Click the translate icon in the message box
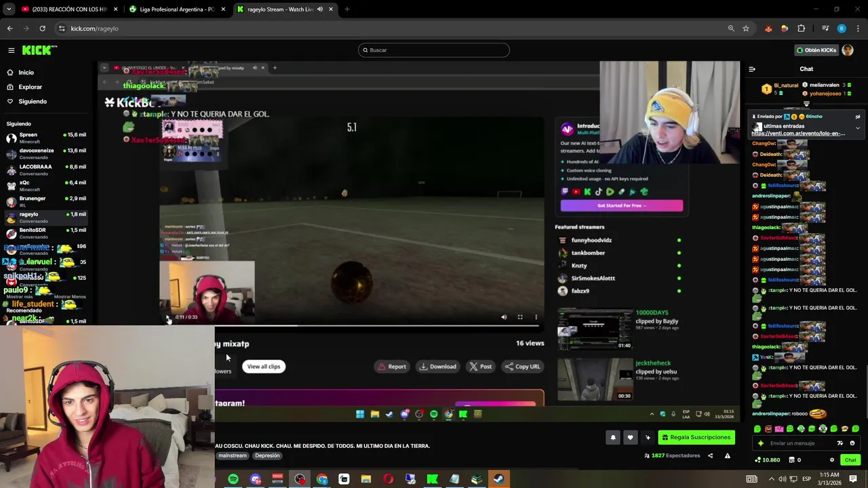Image resolution: width=868 pixels, height=488 pixels. pyautogui.click(x=840, y=443)
